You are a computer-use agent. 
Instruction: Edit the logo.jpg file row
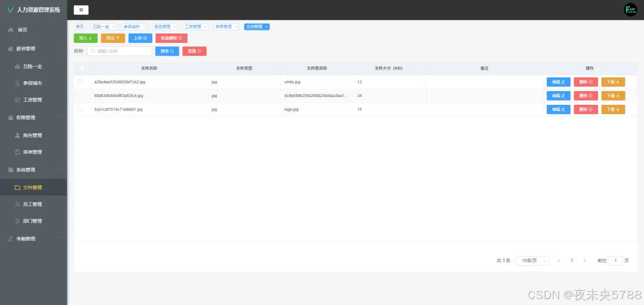click(x=559, y=110)
